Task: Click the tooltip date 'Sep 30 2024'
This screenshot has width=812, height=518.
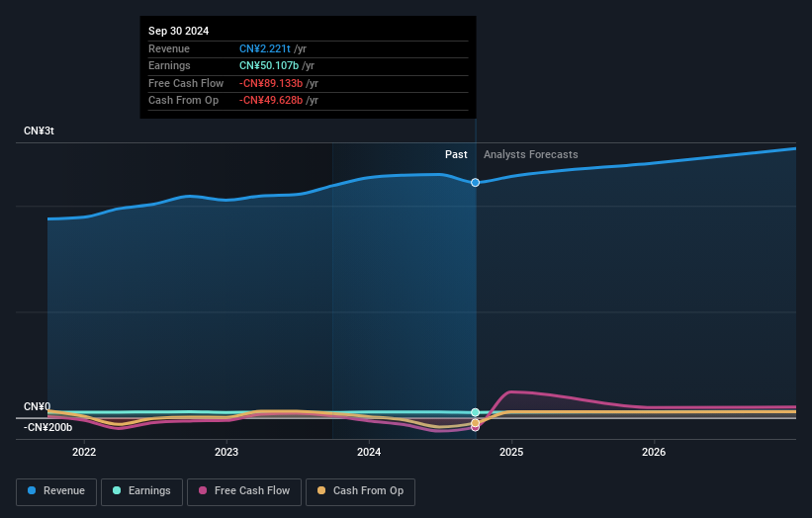Action: pos(179,31)
